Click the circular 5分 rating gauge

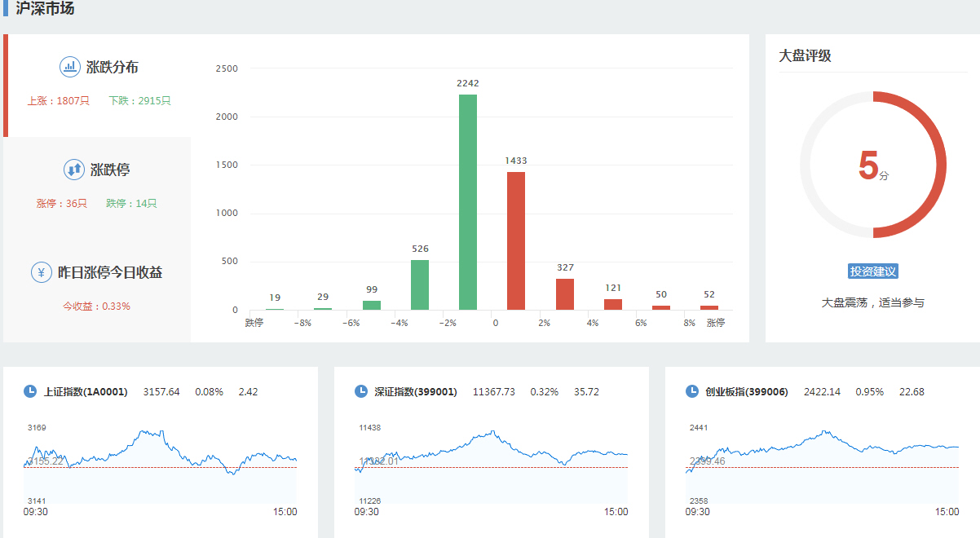point(872,165)
